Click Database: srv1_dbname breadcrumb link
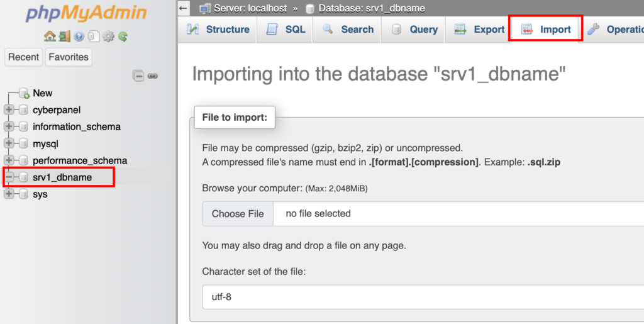The height and width of the screenshot is (324, 644). (372, 8)
